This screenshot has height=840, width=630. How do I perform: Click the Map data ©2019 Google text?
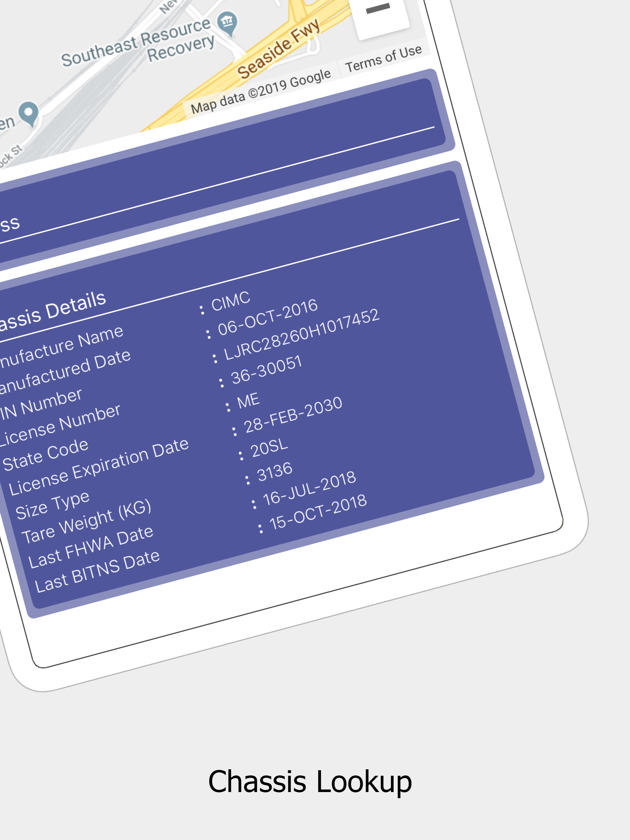tap(261, 91)
